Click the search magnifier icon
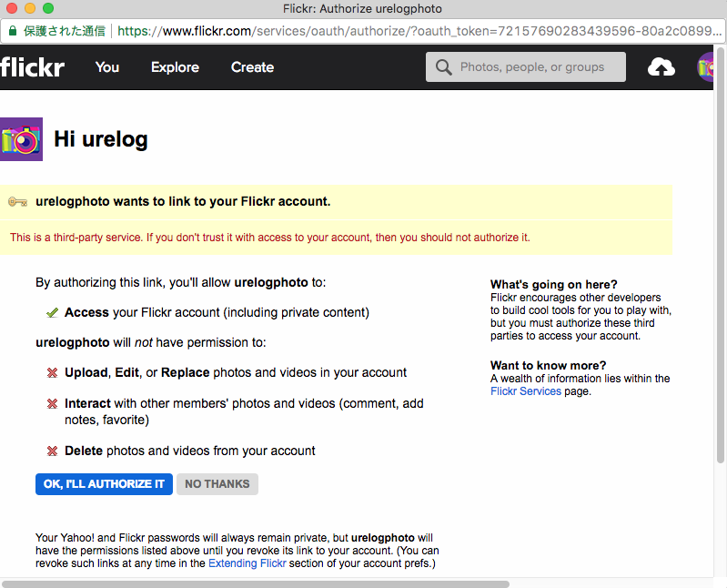 point(443,67)
